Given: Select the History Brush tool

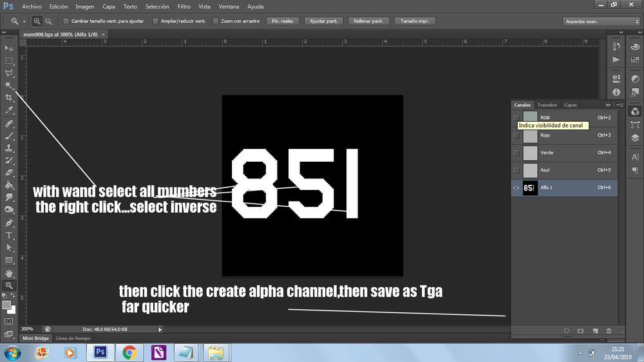Looking at the screenshot, I should [8, 160].
